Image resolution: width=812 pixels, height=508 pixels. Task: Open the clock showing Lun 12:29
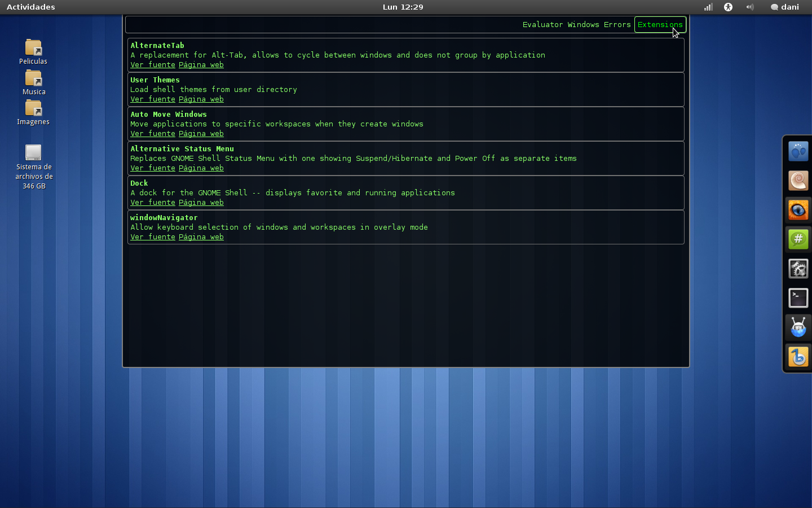[x=403, y=7]
